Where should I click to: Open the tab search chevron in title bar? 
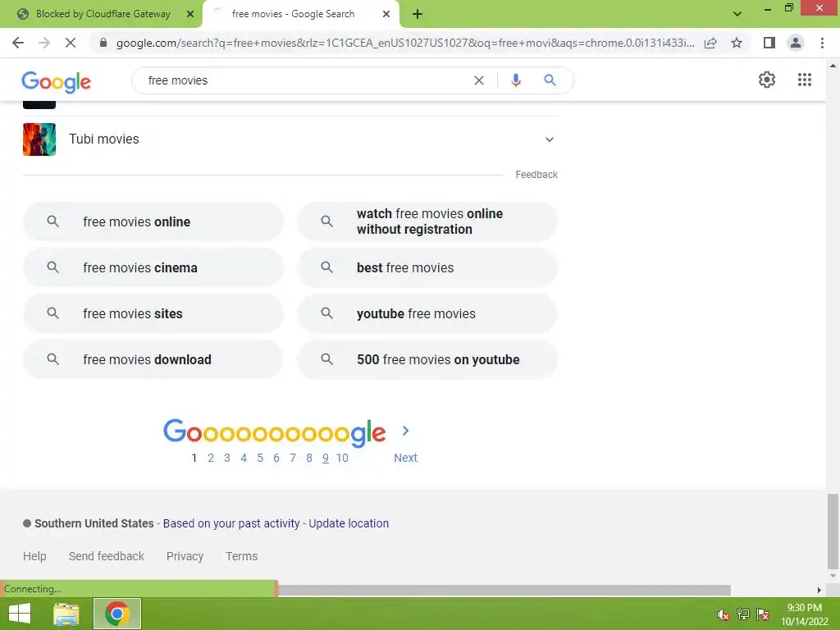coord(737,14)
